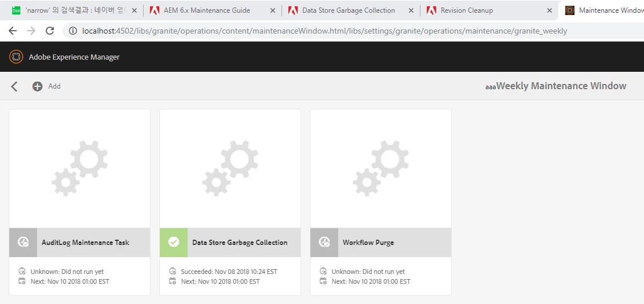Click Adobe favicon on Data Store Garbage Collection tab
The image size is (644, 304).
coord(293,10)
